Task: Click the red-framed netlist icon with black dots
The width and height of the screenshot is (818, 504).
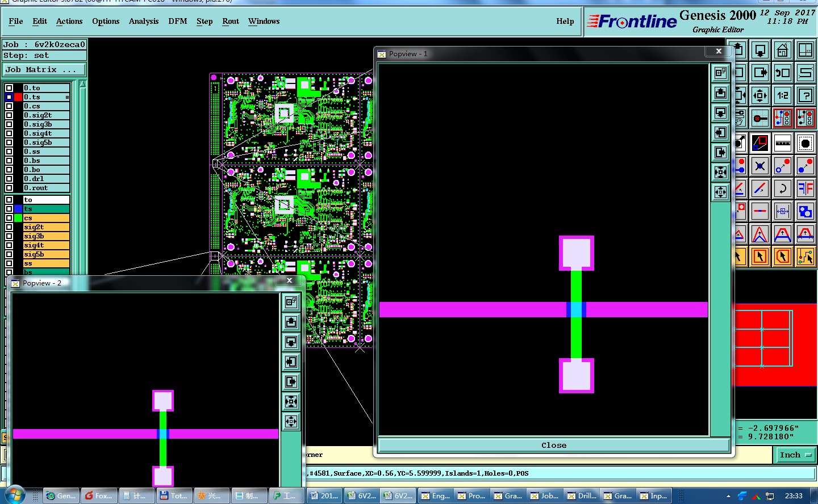Action: point(806,118)
